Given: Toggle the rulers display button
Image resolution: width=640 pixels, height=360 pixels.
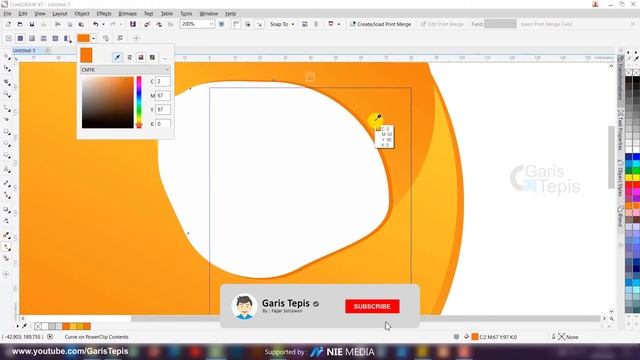Looking at the screenshot, I should point(236,24).
